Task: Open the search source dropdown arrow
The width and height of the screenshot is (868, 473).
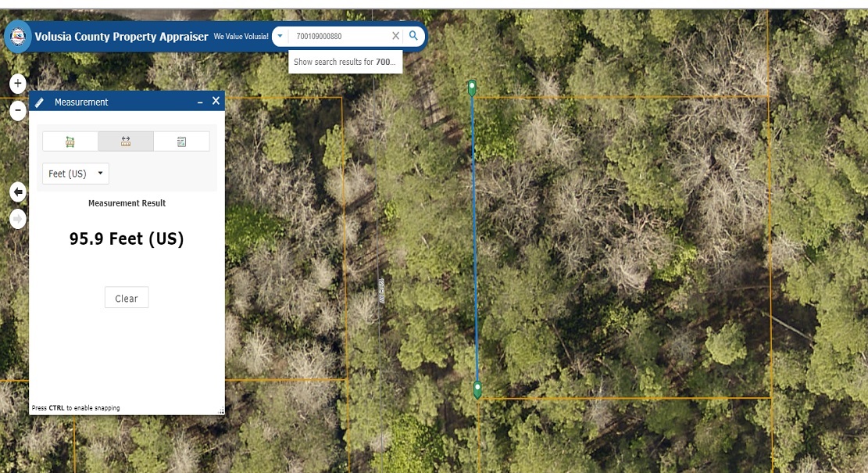Action: pos(280,36)
